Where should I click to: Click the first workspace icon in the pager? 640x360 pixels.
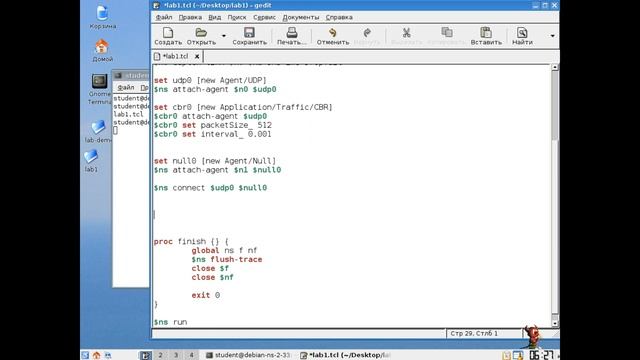click(145, 355)
